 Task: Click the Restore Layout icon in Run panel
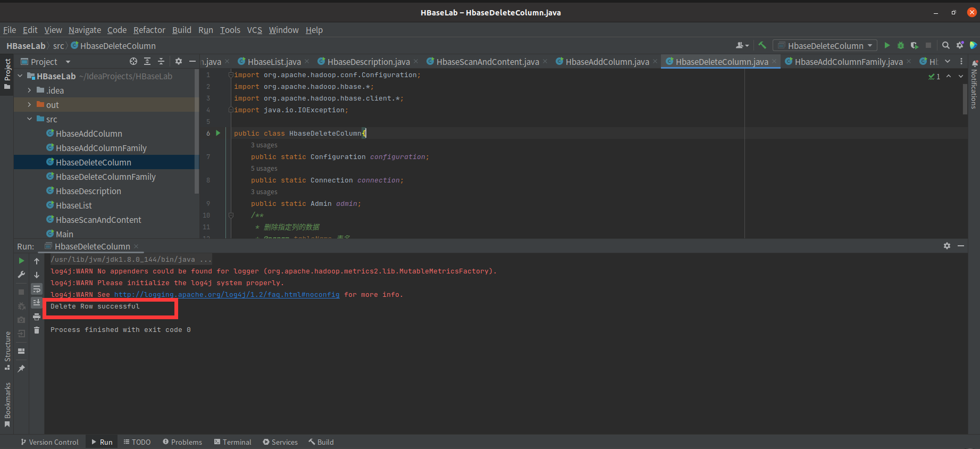click(21, 351)
